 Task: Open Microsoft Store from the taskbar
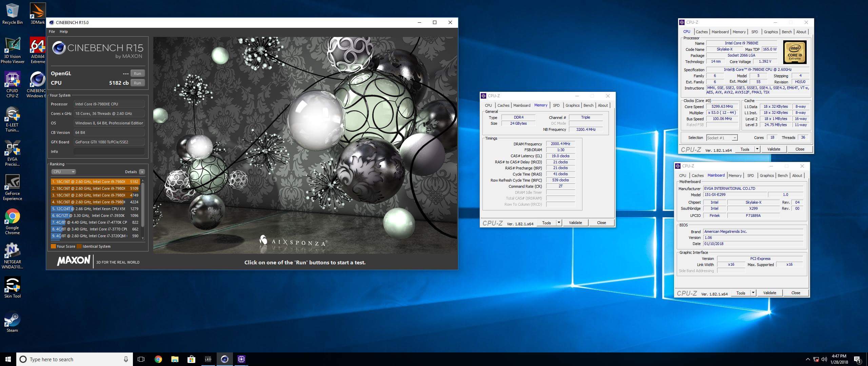click(x=191, y=359)
